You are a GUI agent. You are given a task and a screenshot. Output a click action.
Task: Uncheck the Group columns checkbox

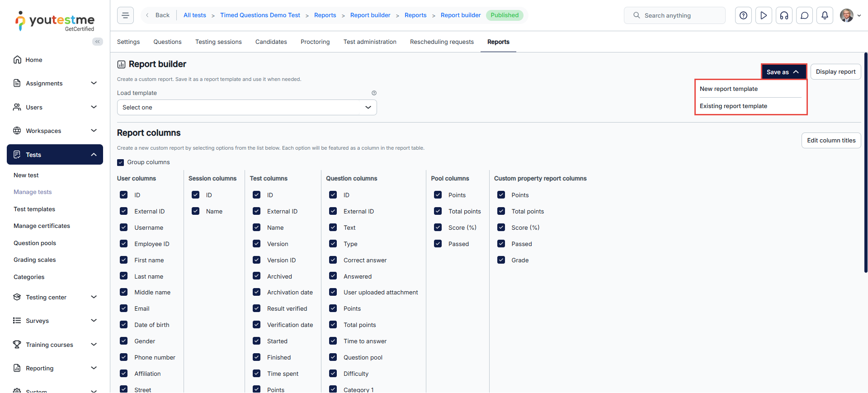tap(121, 162)
